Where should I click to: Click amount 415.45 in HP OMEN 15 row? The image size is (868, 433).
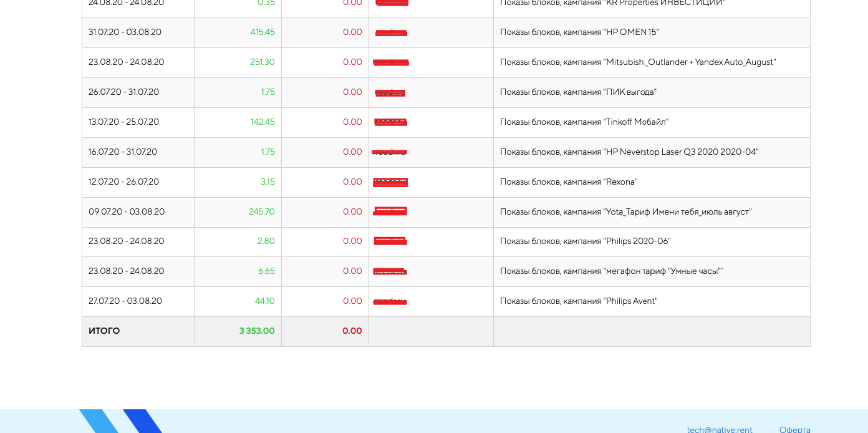pyautogui.click(x=263, y=32)
